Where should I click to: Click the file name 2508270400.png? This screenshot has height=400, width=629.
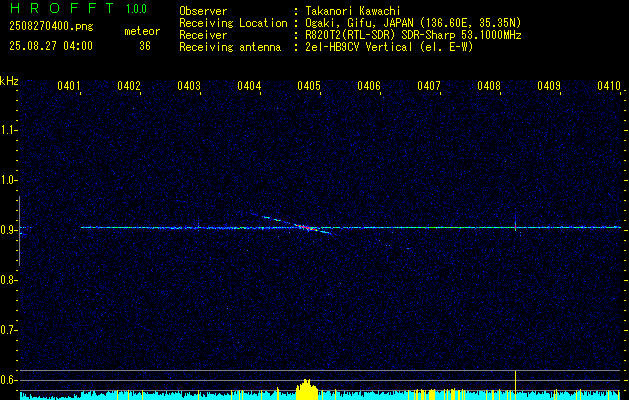(x=51, y=27)
